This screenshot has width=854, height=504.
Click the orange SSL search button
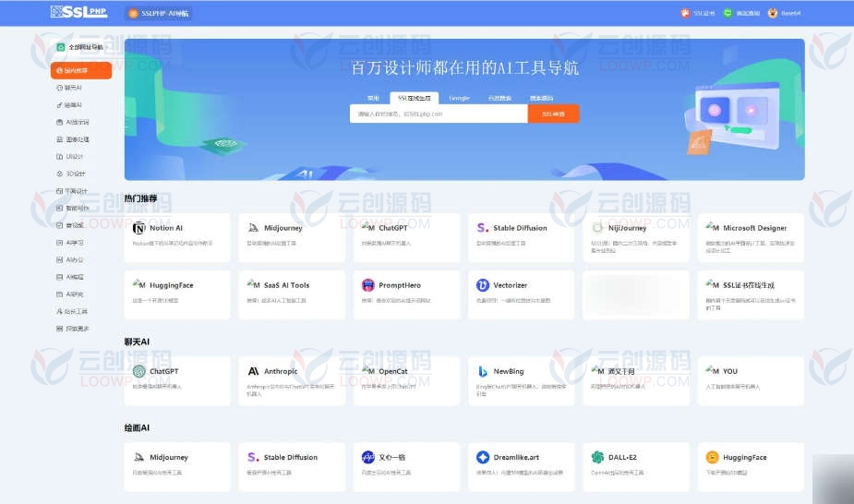(553, 114)
